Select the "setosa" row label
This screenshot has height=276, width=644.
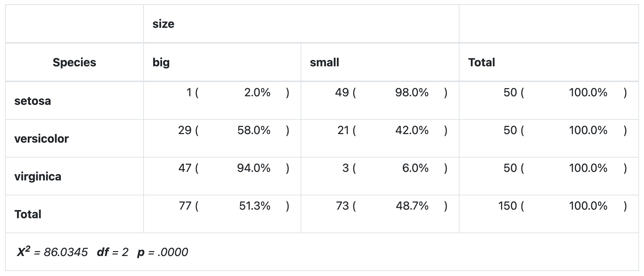point(32,101)
